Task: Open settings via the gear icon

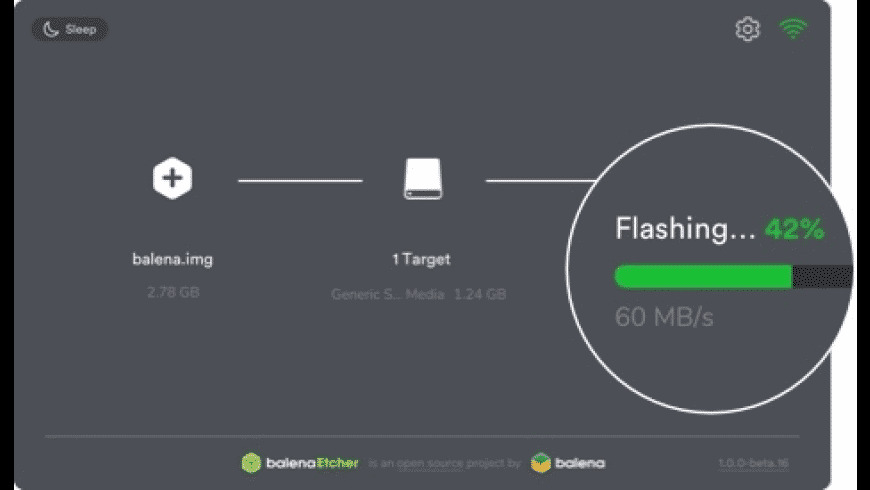Action: pyautogui.click(x=747, y=29)
